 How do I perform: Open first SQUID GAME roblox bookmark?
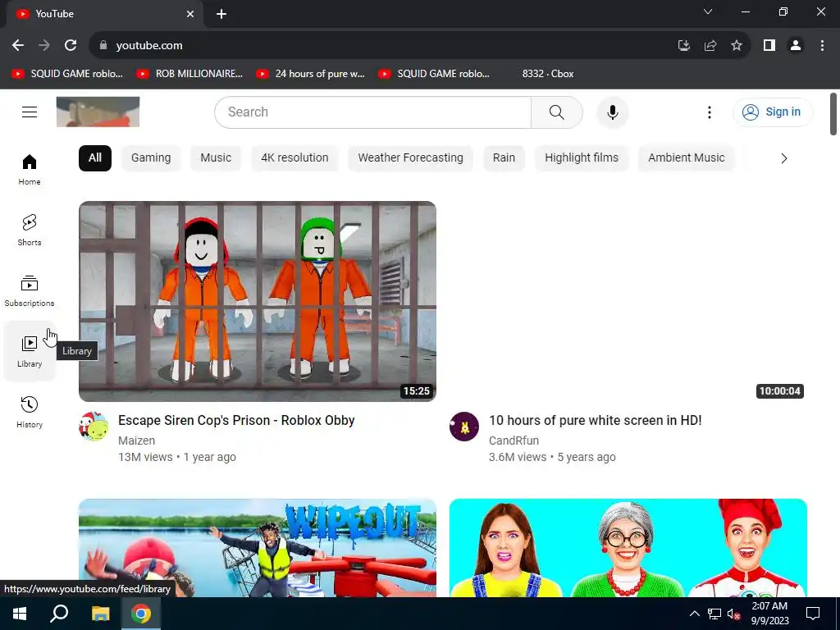[x=67, y=74]
